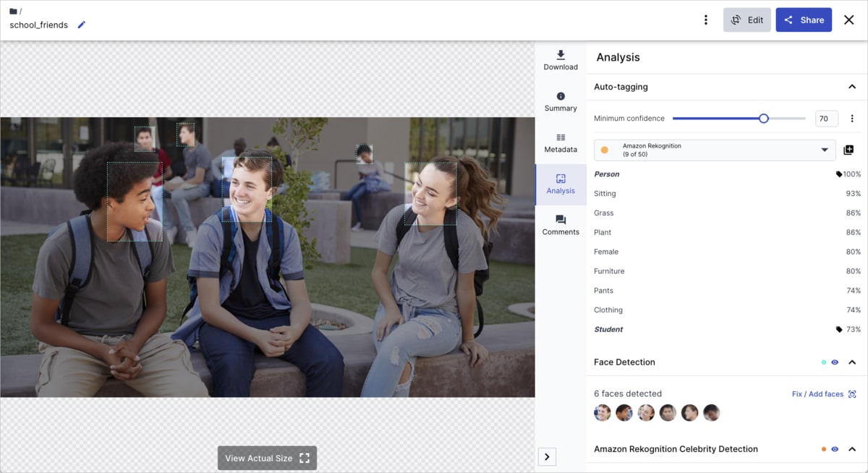This screenshot has width=868, height=473.
Task: Open the options menu next to the confidence value
Action: tap(852, 119)
